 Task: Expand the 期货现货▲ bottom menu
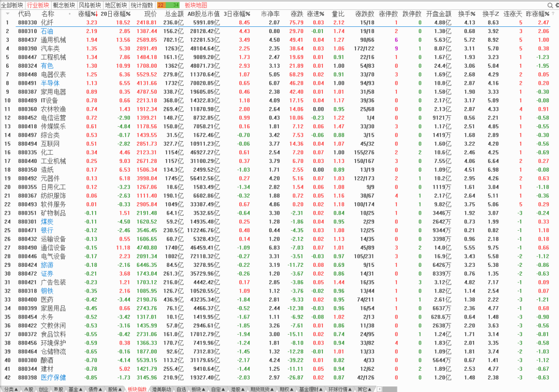coord(262,389)
